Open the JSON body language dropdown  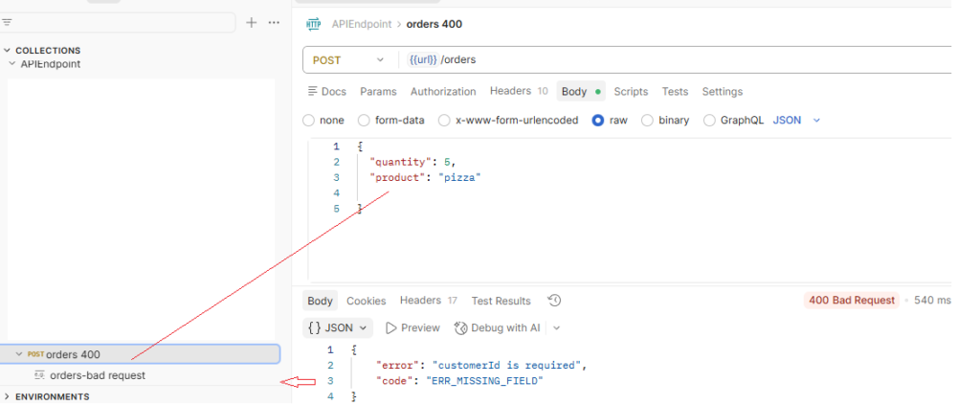pos(796,120)
